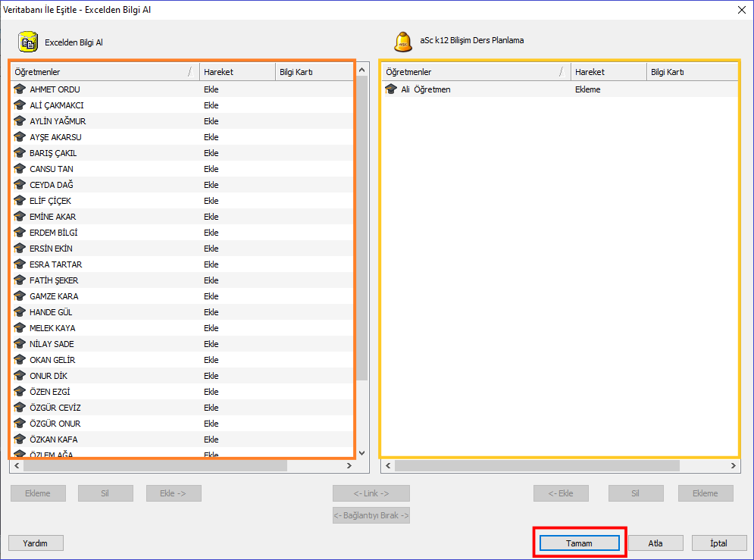Select the cap icon next to HANDE GÜL
The height and width of the screenshot is (560, 754).
[20, 311]
